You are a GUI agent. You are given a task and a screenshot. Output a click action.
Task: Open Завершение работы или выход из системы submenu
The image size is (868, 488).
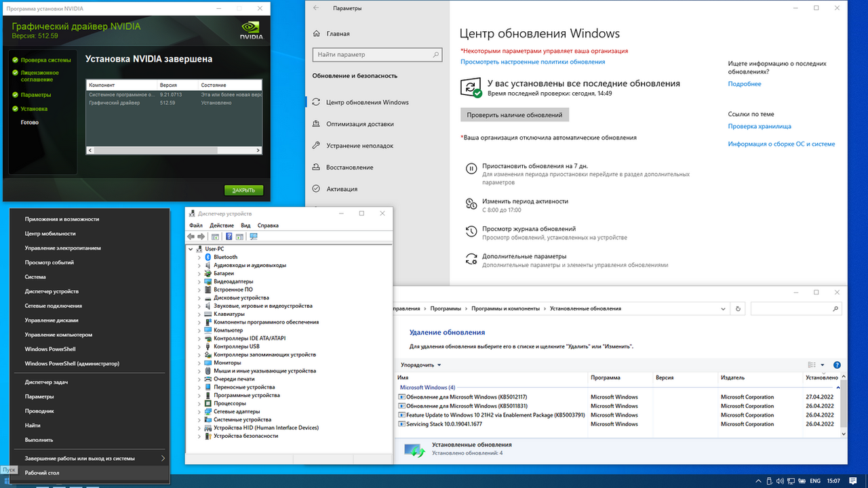pos(90,458)
